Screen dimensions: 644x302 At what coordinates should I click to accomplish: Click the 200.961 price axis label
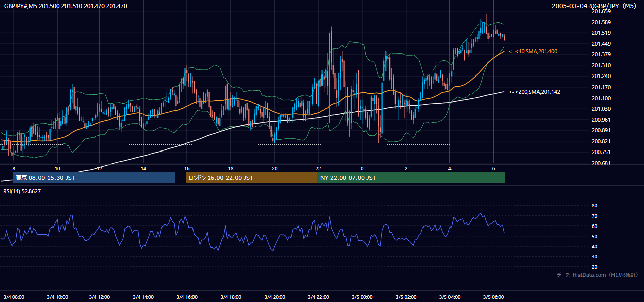[601, 120]
